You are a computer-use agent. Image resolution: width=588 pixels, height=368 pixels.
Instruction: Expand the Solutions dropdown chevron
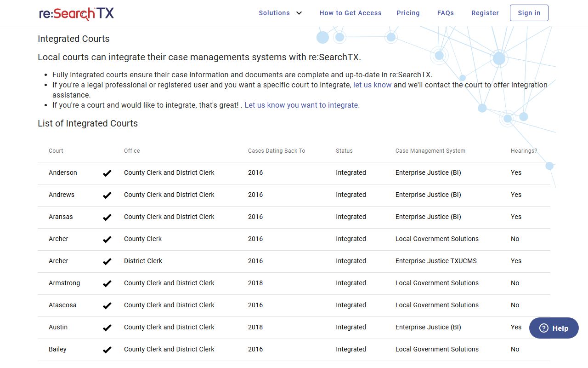tap(299, 13)
